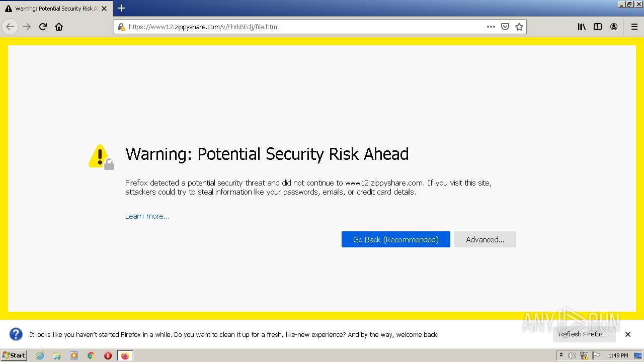Viewport: 644px width, 362px height.
Task: Toggle the sidebar view
Action: click(x=598, y=27)
